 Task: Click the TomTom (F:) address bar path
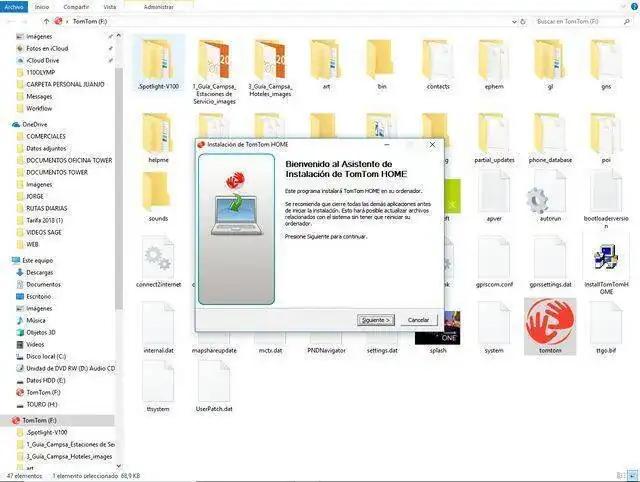(90, 21)
